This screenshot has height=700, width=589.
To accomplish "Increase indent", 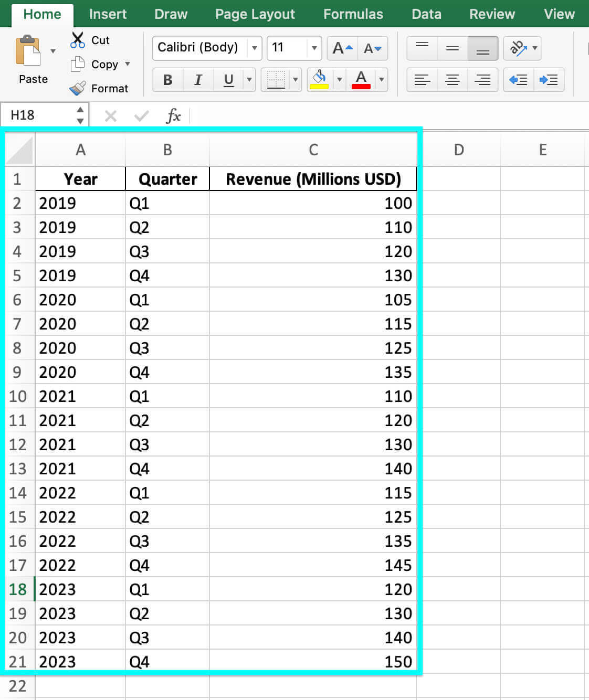I will click(x=549, y=80).
